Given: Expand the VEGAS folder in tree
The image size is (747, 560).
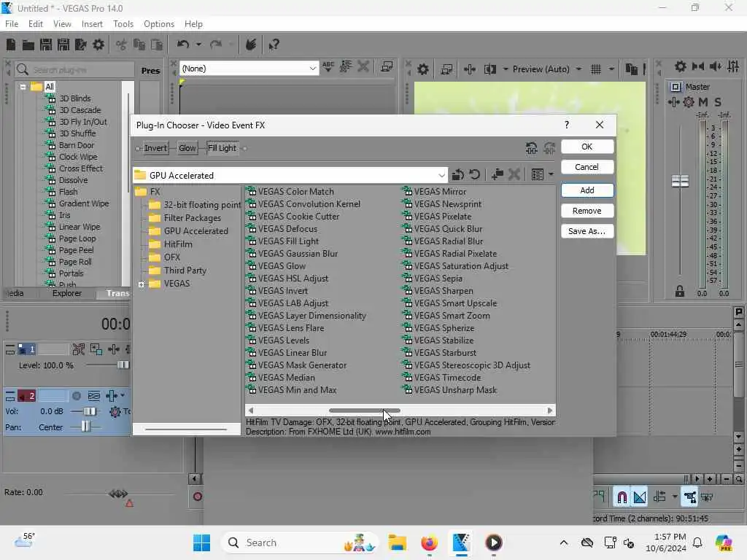Looking at the screenshot, I should (142, 284).
